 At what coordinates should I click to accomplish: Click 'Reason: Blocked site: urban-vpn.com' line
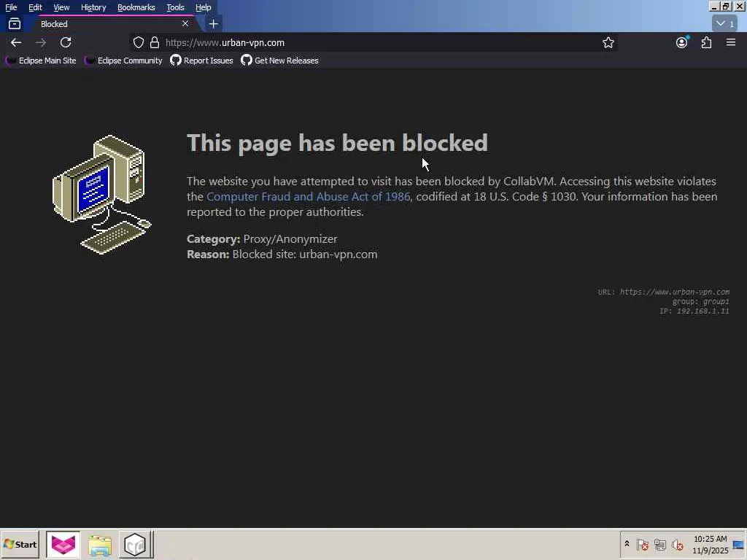[282, 254]
